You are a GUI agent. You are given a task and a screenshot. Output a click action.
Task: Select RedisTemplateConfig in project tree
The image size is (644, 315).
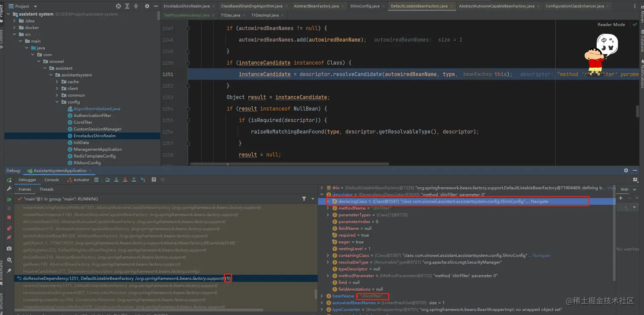(94, 156)
